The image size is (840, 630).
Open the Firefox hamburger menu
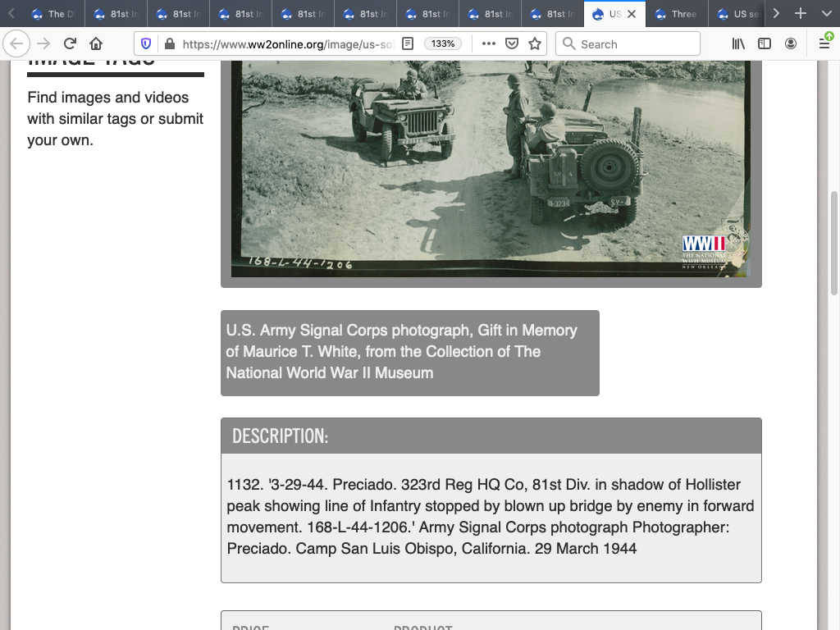pos(824,43)
